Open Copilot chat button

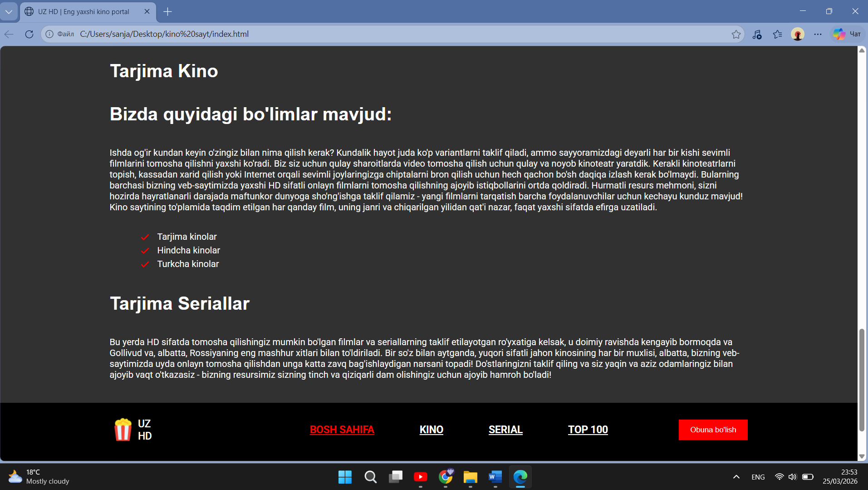coord(847,34)
